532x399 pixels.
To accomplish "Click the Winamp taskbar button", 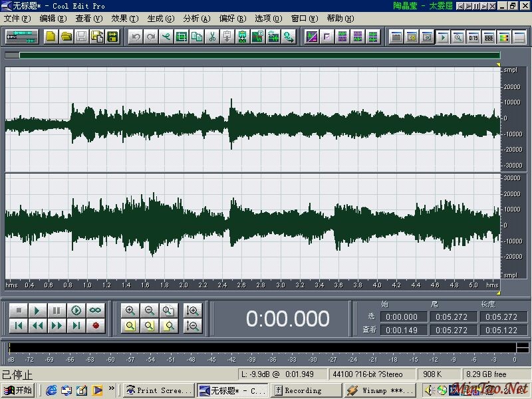I will (380, 390).
